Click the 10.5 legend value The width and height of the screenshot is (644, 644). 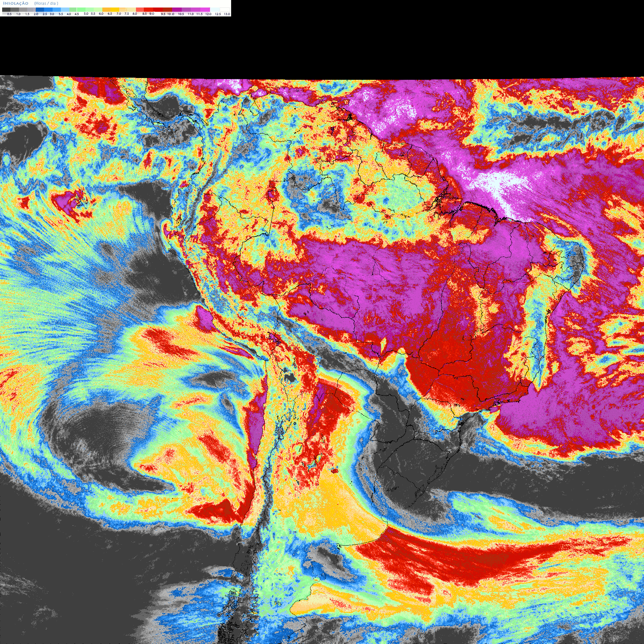click(x=181, y=14)
